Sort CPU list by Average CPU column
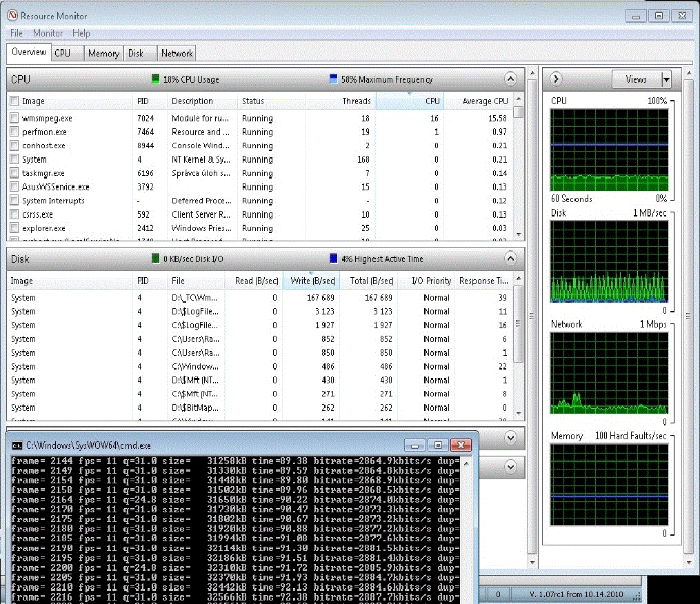700x604 pixels. 479,101
